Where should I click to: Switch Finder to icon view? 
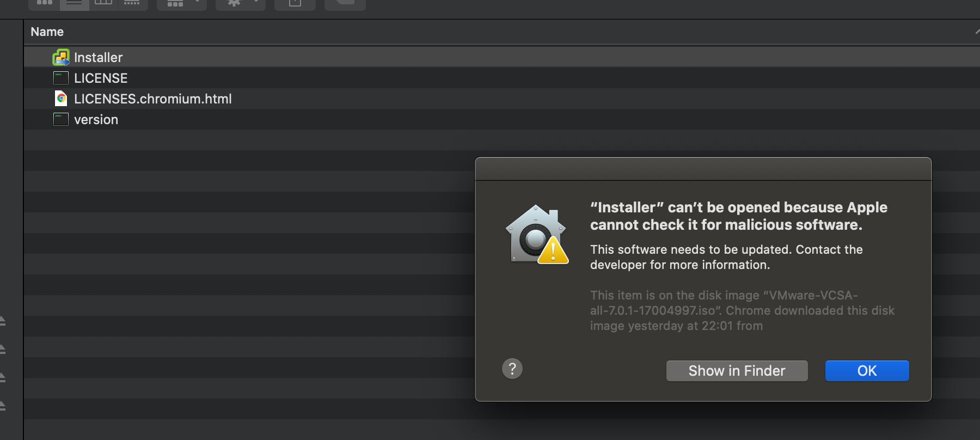click(44, 3)
